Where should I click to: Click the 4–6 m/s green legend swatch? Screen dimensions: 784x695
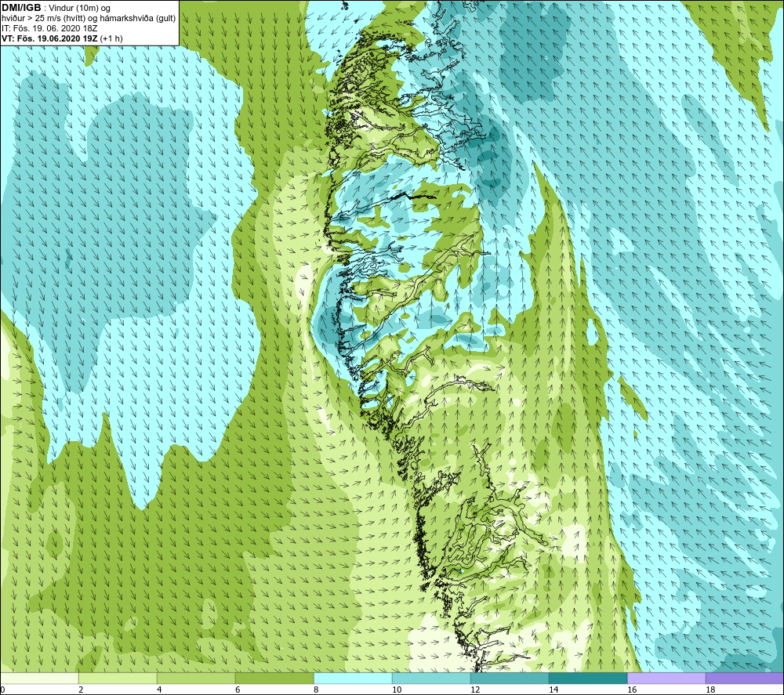[196, 678]
